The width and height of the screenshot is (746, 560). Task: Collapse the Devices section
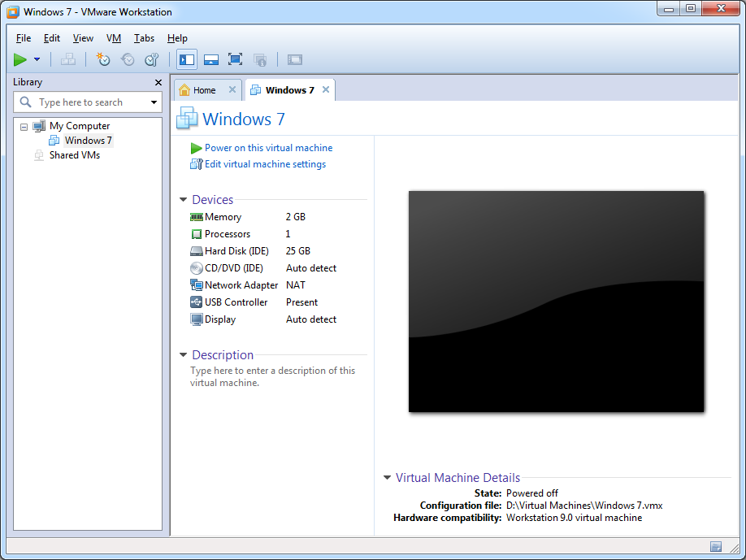click(184, 200)
